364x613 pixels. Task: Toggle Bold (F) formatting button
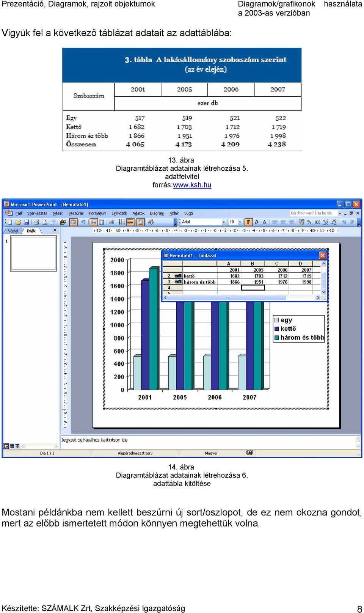coord(248,222)
